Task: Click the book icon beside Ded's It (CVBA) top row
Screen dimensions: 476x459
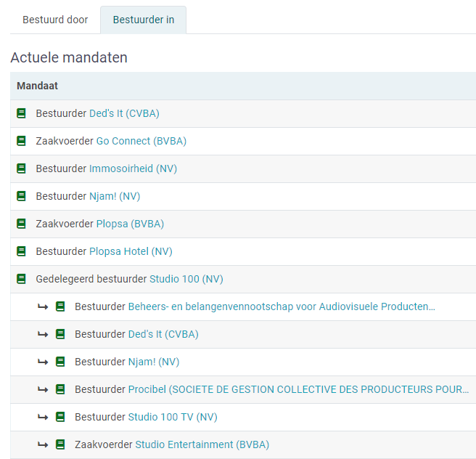Action: coord(21,113)
